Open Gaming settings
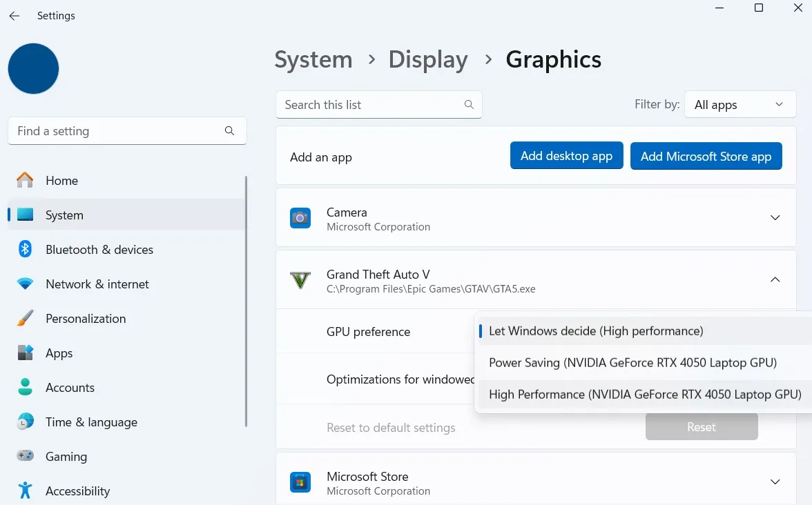The image size is (812, 505). 66,456
